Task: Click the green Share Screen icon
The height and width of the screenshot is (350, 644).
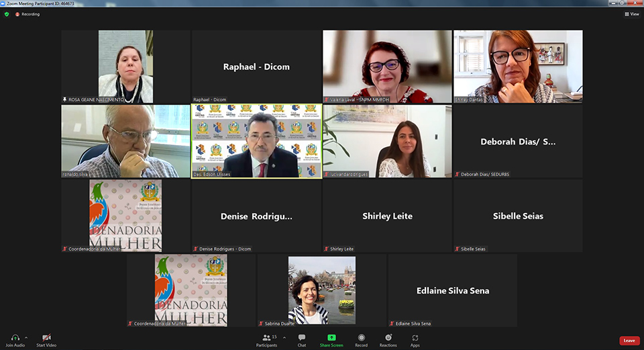Action: click(x=331, y=337)
